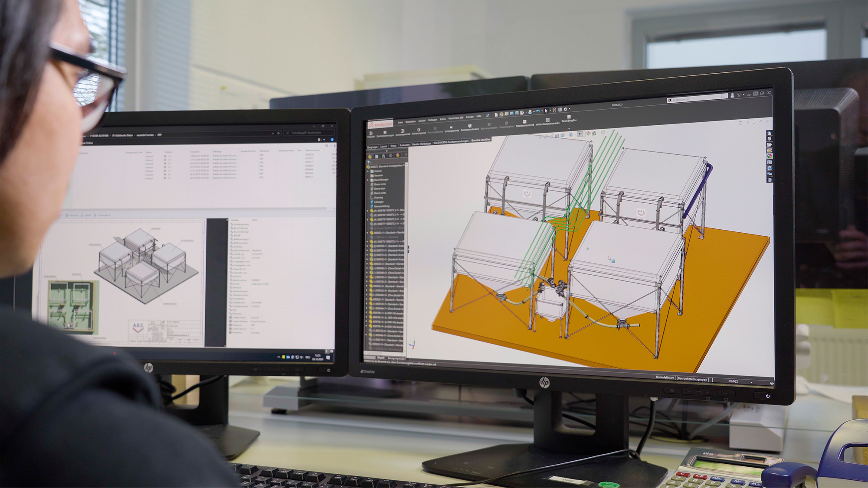Image resolution: width=868 pixels, height=488 pixels.
Task: Click the Undo arrow icon
Action: (538, 111)
